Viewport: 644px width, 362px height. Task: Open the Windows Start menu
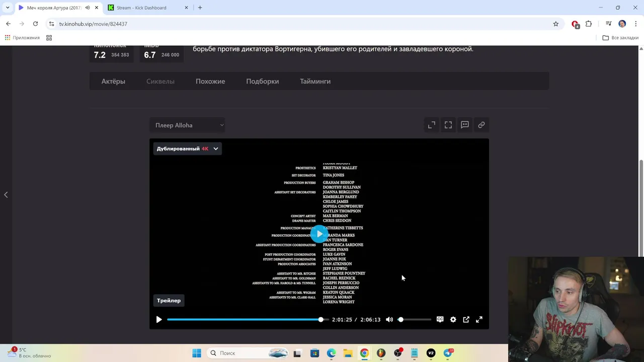pyautogui.click(x=197, y=353)
